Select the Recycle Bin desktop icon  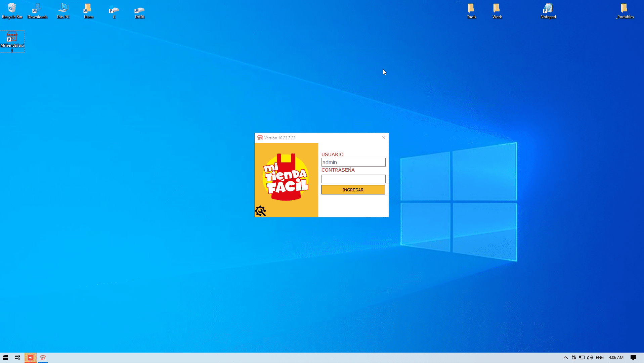tap(12, 11)
